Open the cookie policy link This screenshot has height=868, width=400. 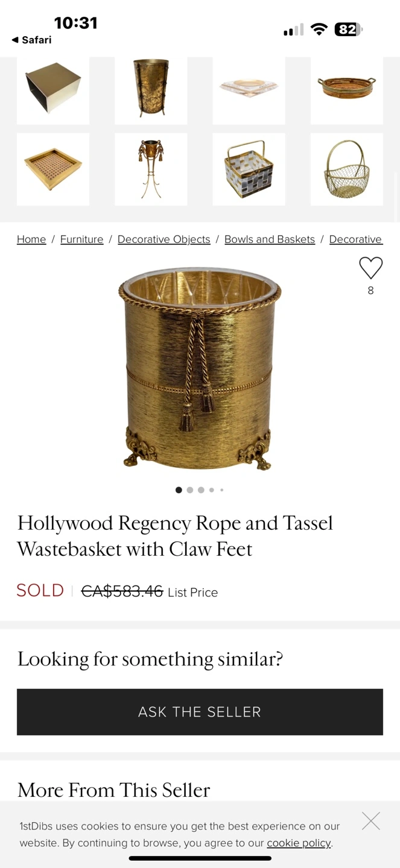pyautogui.click(x=299, y=843)
